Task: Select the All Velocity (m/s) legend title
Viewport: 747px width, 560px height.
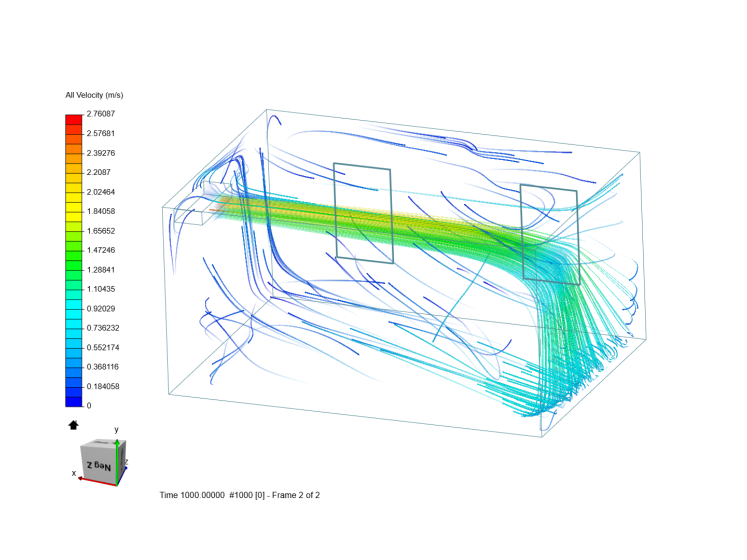Action: click(94, 95)
